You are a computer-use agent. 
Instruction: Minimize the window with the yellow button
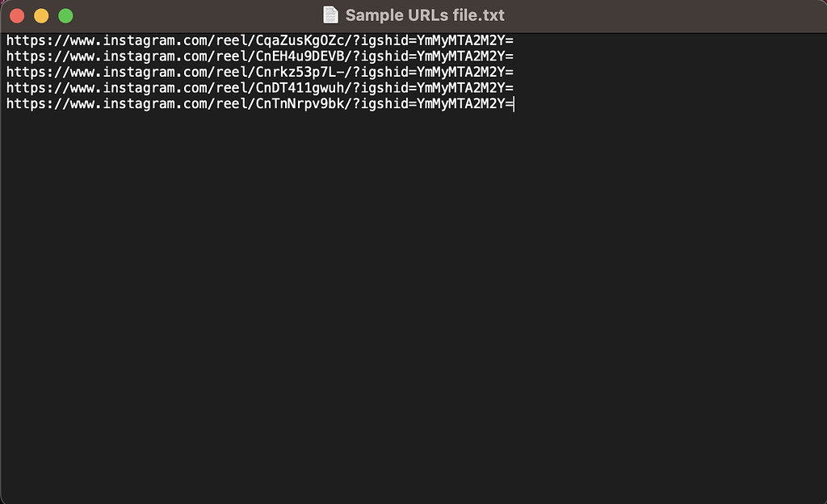click(41, 16)
